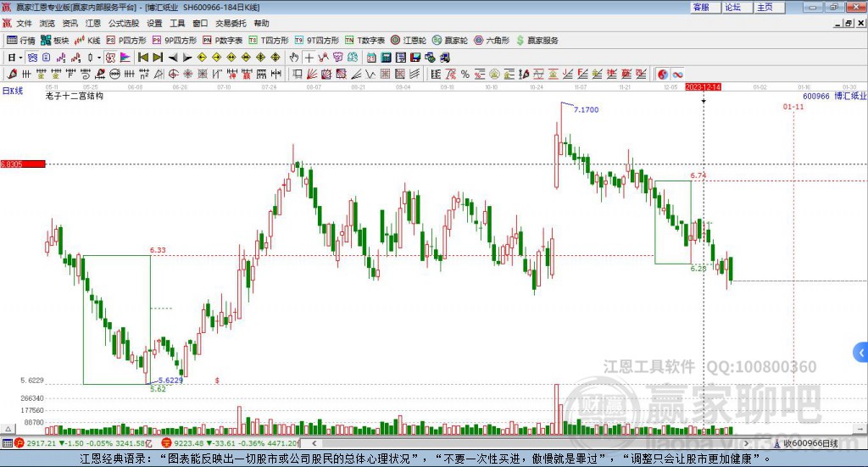The image size is (868, 467).
Task: Click the 日K线 label on chart
Action: pos(12,91)
